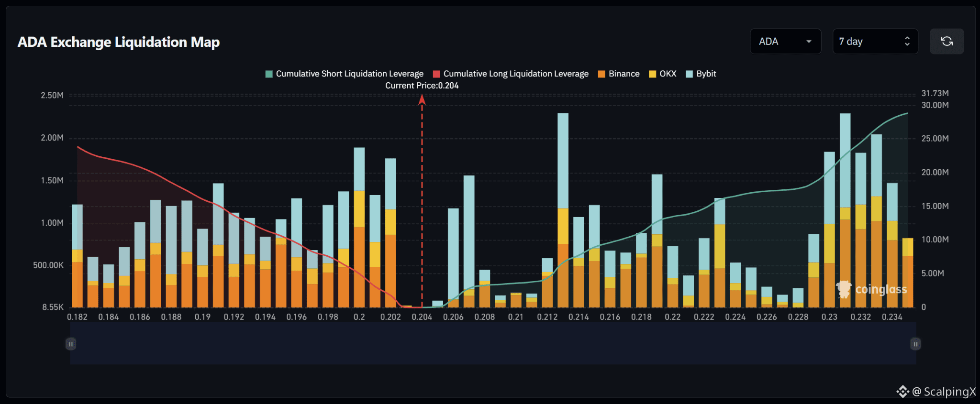Click the 0.2 price axis label

click(x=359, y=317)
